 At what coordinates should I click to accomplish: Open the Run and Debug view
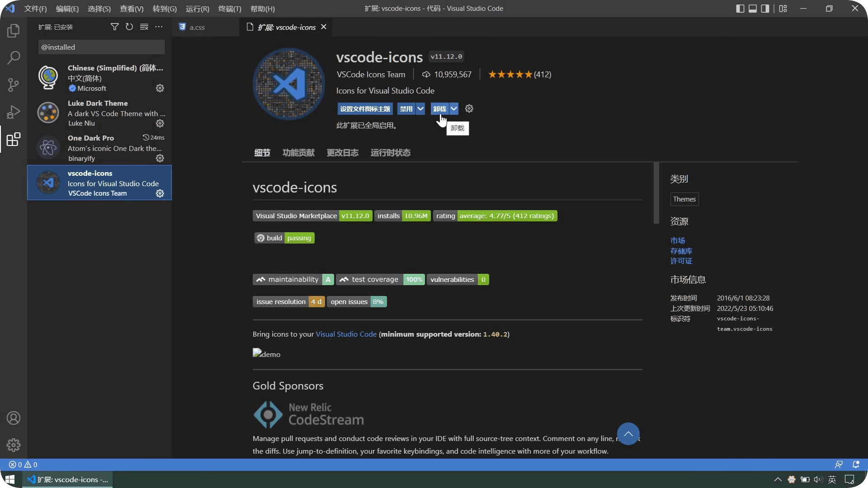pyautogui.click(x=14, y=112)
